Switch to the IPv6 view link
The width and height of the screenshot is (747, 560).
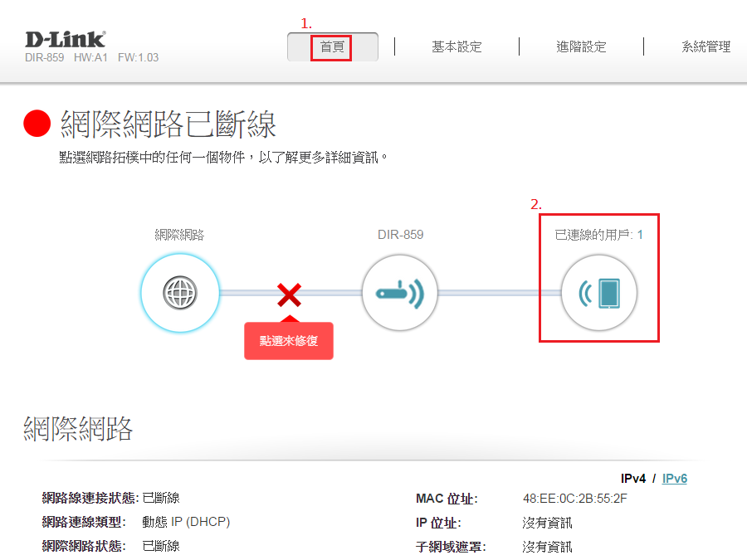tap(674, 479)
